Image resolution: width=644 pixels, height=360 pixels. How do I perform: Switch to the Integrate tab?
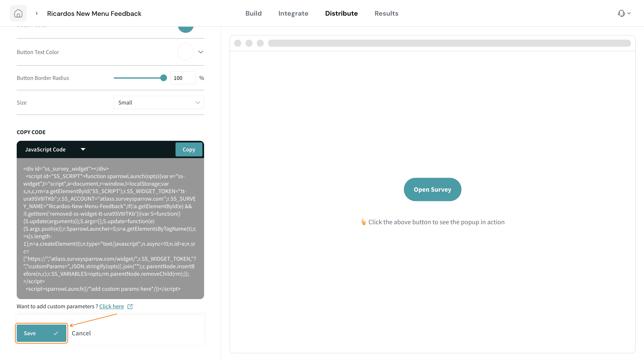pyautogui.click(x=293, y=13)
